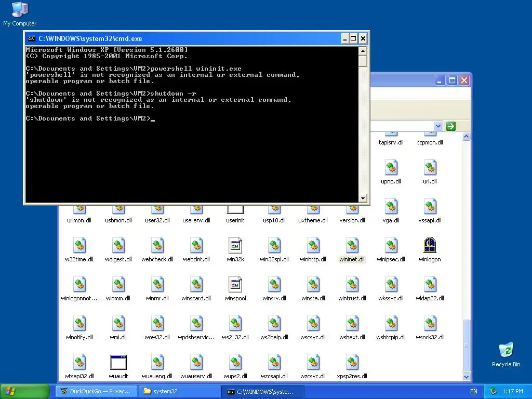Select the vssapi.dll file icon
The image size is (532, 399).
430,206
